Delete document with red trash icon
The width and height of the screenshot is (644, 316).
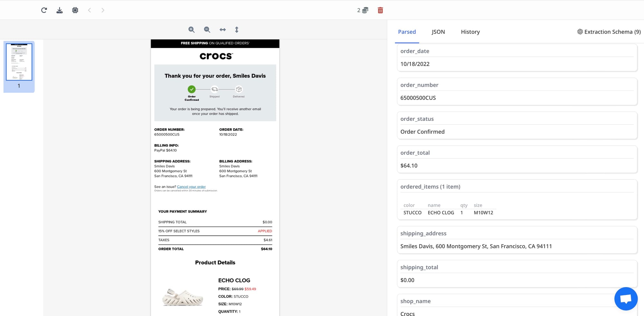(x=380, y=10)
